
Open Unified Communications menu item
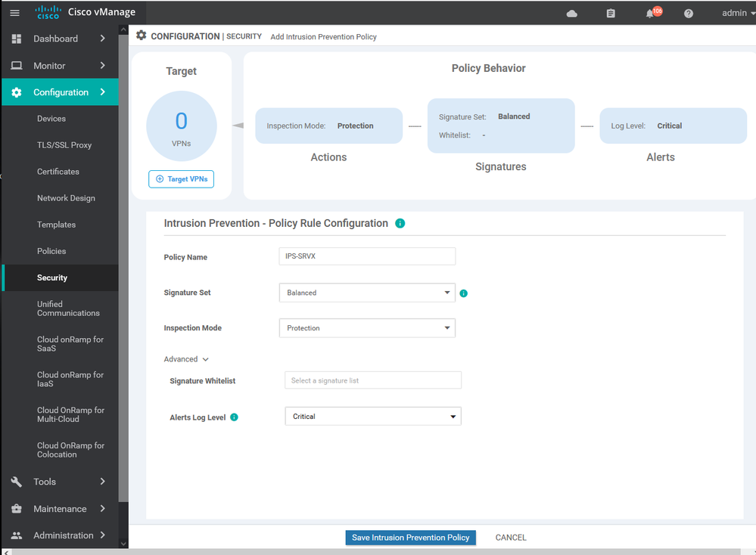coord(68,309)
